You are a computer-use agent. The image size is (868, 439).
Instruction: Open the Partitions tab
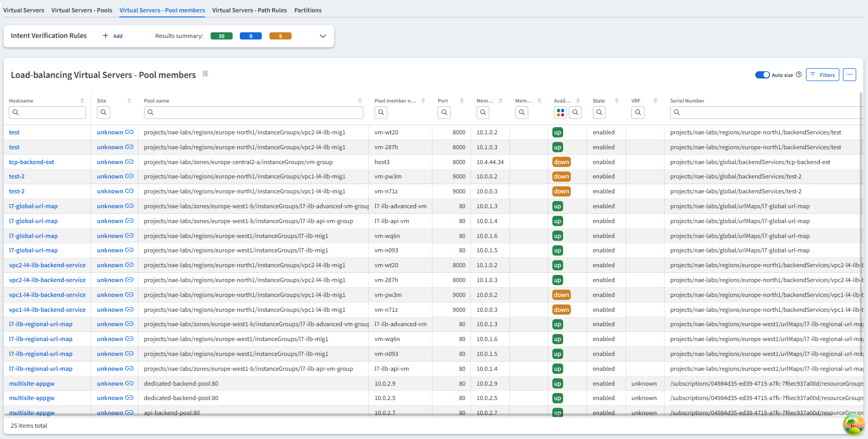click(307, 10)
